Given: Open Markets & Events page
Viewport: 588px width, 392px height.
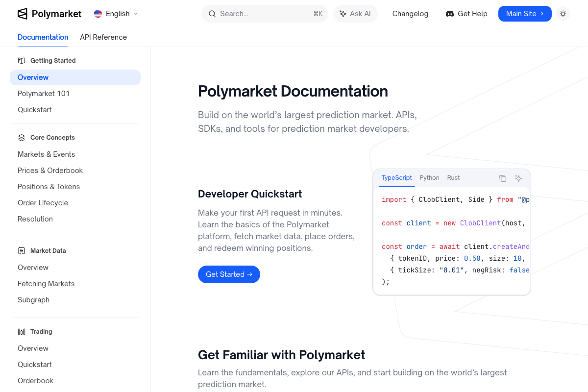Looking at the screenshot, I should click(75, 154).
